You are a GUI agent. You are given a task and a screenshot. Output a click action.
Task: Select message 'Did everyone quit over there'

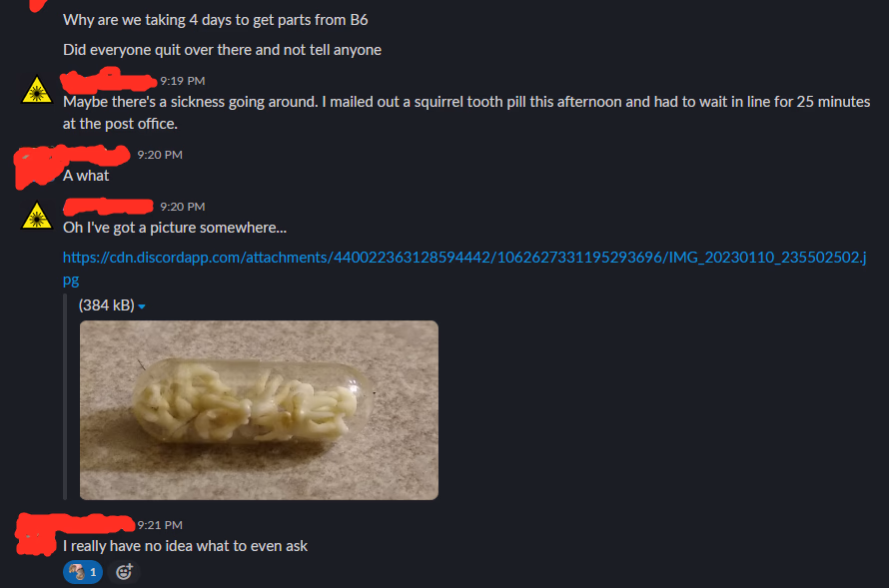pyautogui.click(x=222, y=50)
